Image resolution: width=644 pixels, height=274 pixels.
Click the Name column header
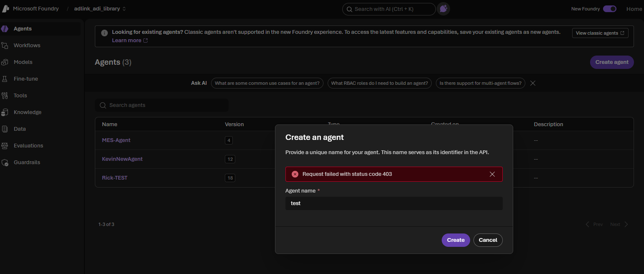coord(109,124)
